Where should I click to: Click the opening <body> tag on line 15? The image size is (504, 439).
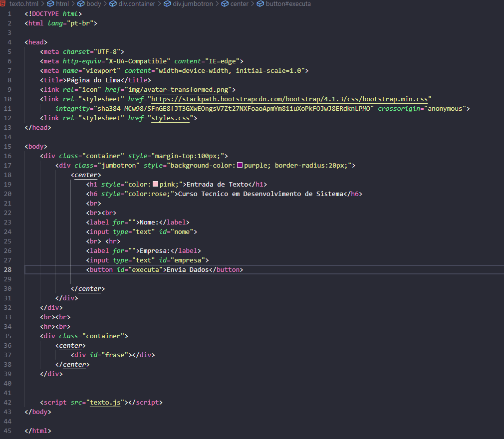[x=36, y=147]
